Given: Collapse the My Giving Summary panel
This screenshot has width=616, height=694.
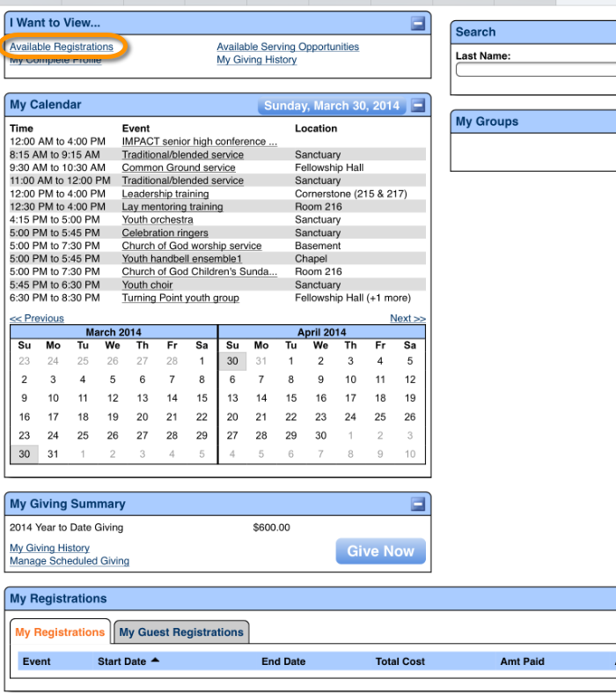Looking at the screenshot, I should pyautogui.click(x=418, y=504).
